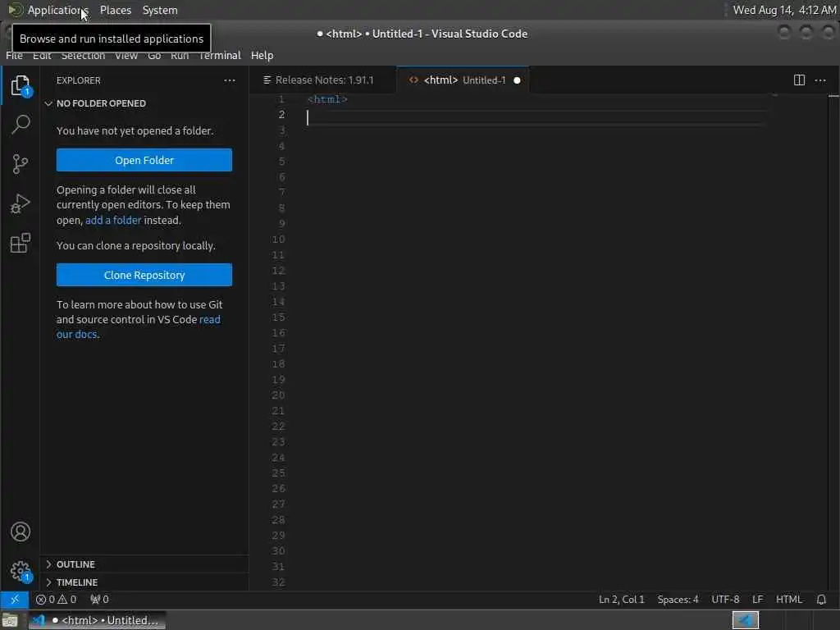Click the VS Code workspace switcher thumbnail
The image size is (840, 630).
click(745, 620)
